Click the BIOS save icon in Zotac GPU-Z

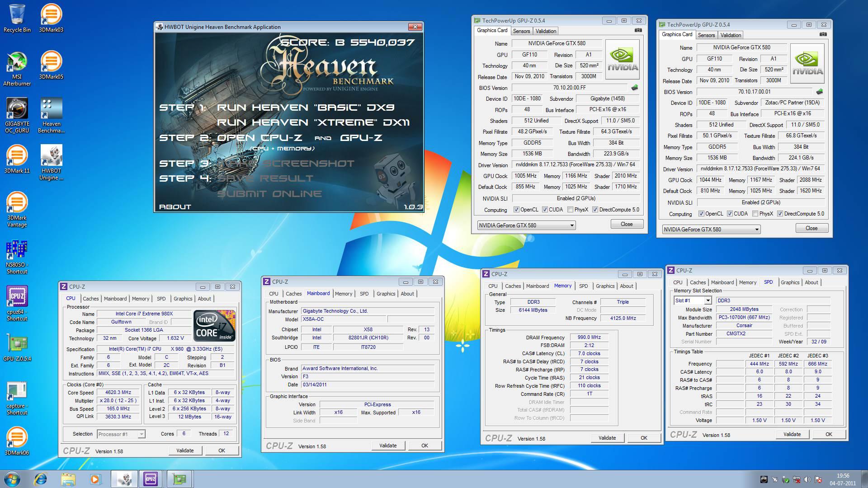point(819,92)
